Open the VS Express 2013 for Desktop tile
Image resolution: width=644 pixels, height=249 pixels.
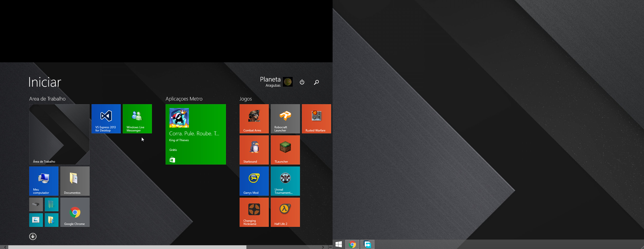106,119
